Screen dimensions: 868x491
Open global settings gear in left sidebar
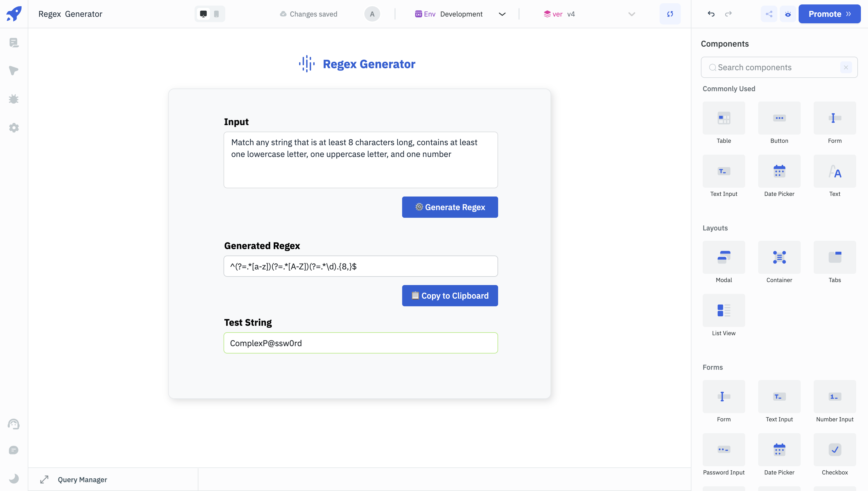[14, 127]
